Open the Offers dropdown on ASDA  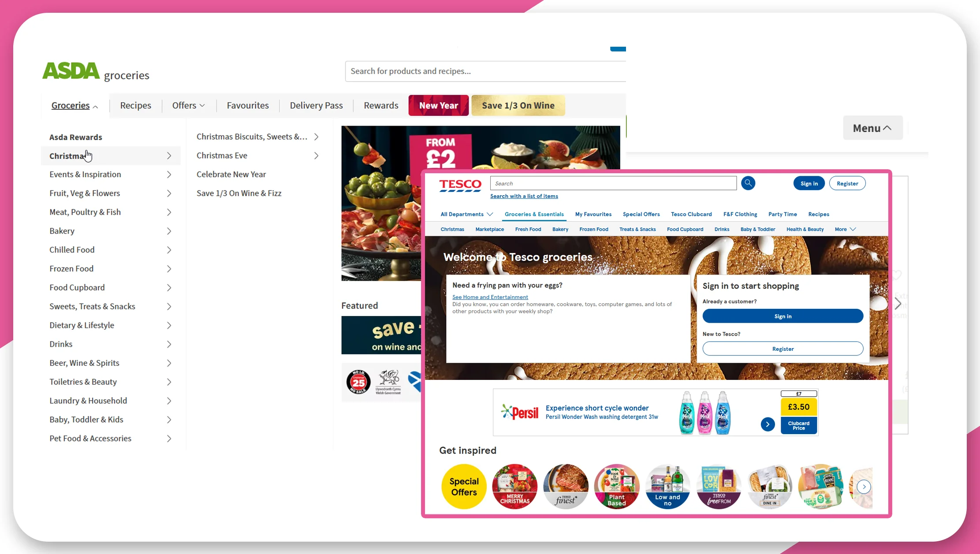click(187, 105)
